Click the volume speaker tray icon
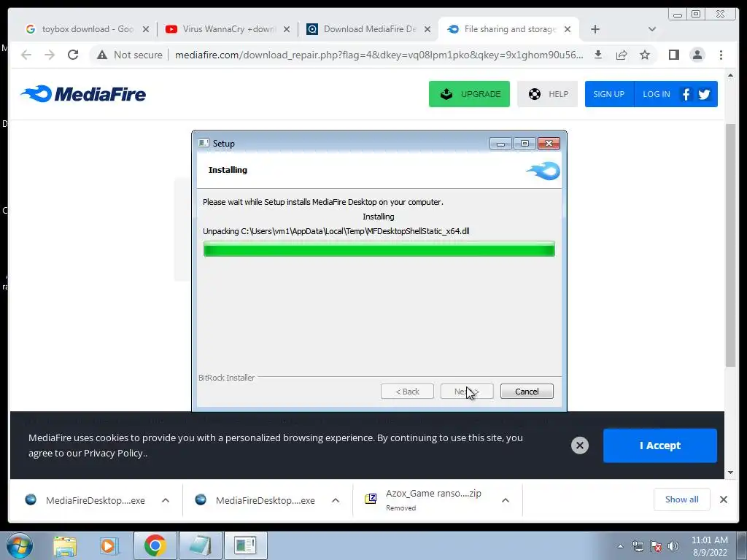 (x=673, y=546)
